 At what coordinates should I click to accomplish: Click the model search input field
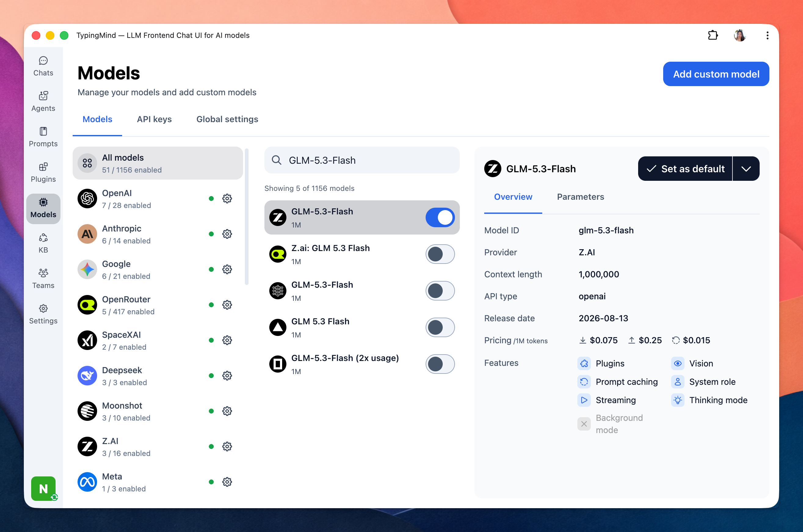click(x=362, y=160)
